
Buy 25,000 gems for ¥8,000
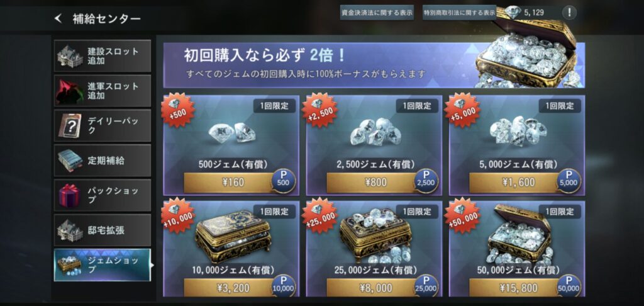(x=376, y=288)
